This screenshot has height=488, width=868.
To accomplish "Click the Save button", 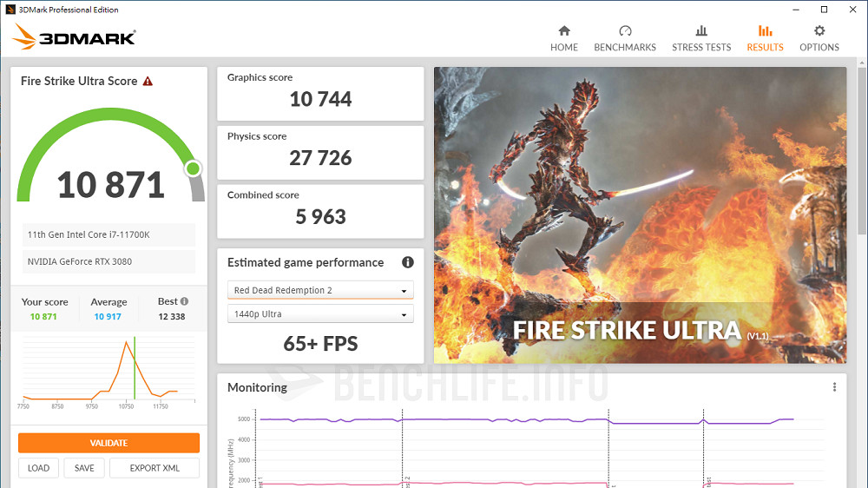I will [84, 468].
